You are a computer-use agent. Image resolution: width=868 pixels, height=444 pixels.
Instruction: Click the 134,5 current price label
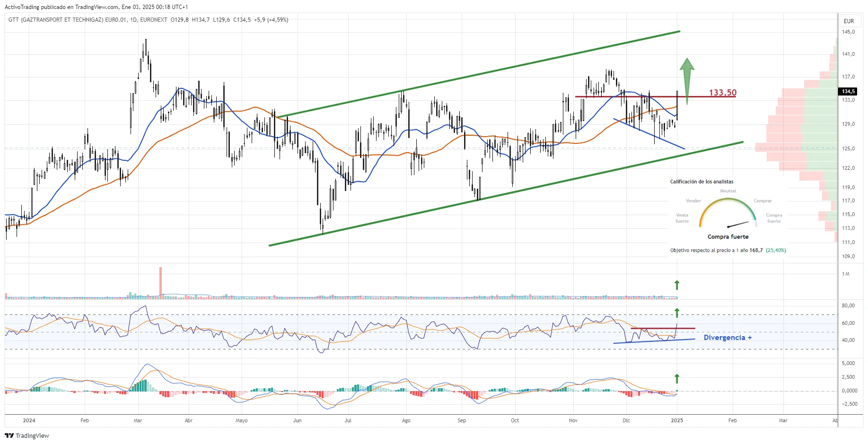click(848, 91)
